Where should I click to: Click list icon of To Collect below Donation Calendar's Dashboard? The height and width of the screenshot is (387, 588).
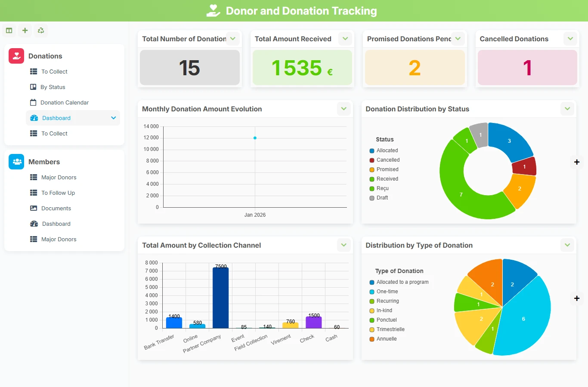coord(34,133)
